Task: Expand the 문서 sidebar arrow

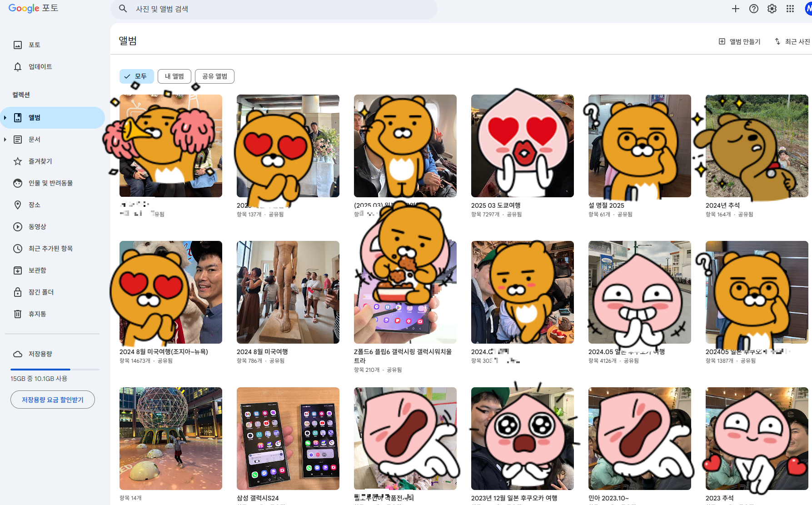Action: [x=5, y=140]
